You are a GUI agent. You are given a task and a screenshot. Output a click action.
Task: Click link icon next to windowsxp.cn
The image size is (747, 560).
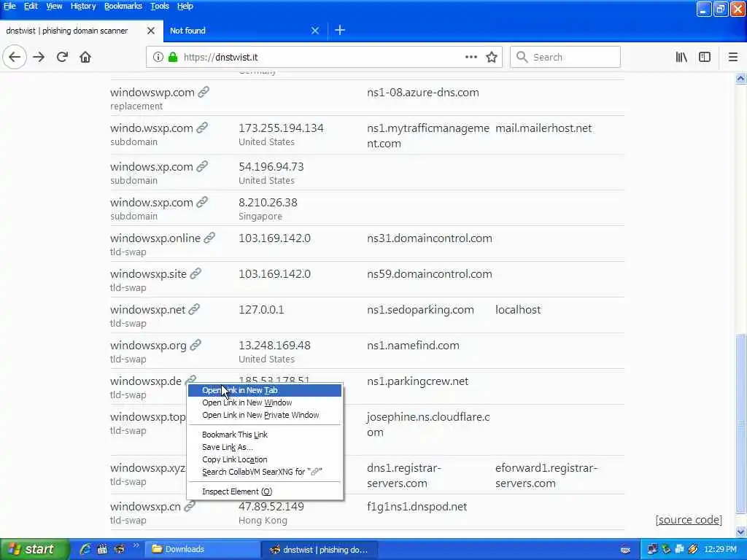tap(190, 506)
